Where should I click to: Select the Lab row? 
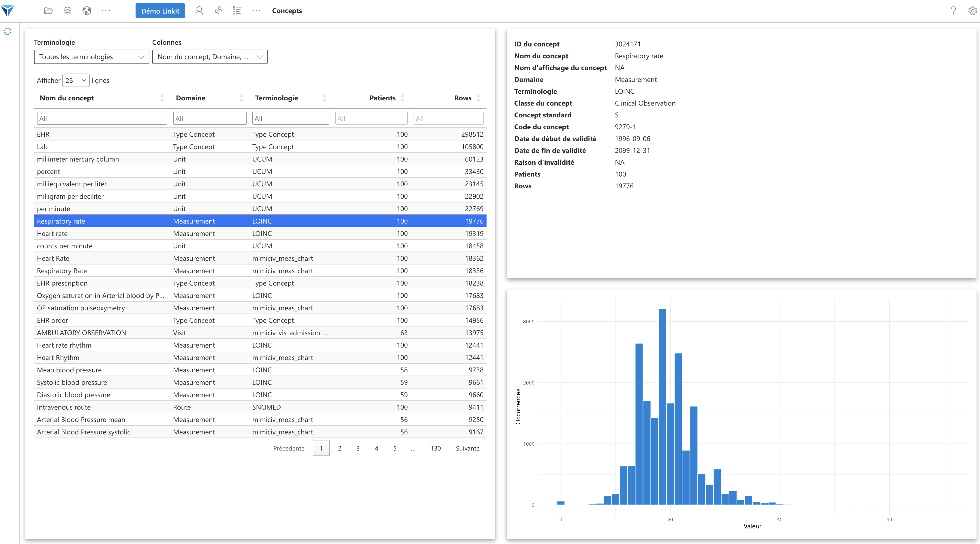click(x=260, y=147)
